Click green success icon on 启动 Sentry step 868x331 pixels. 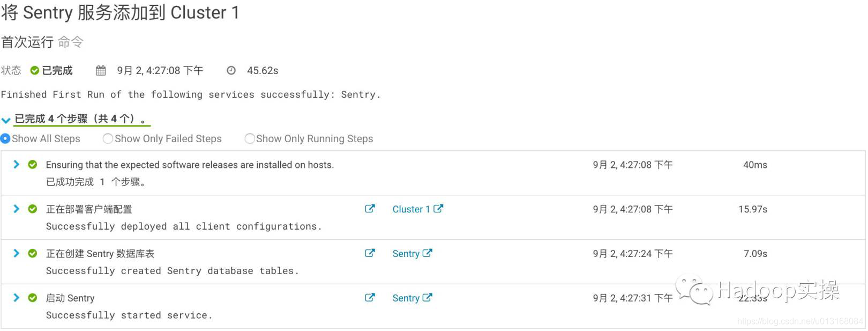(x=33, y=298)
